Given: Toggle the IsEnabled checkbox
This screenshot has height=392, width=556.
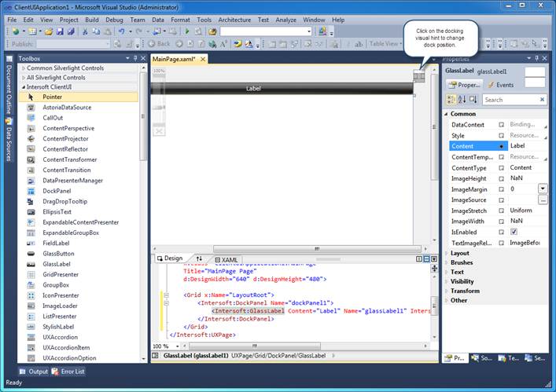Looking at the screenshot, I should [x=514, y=232].
